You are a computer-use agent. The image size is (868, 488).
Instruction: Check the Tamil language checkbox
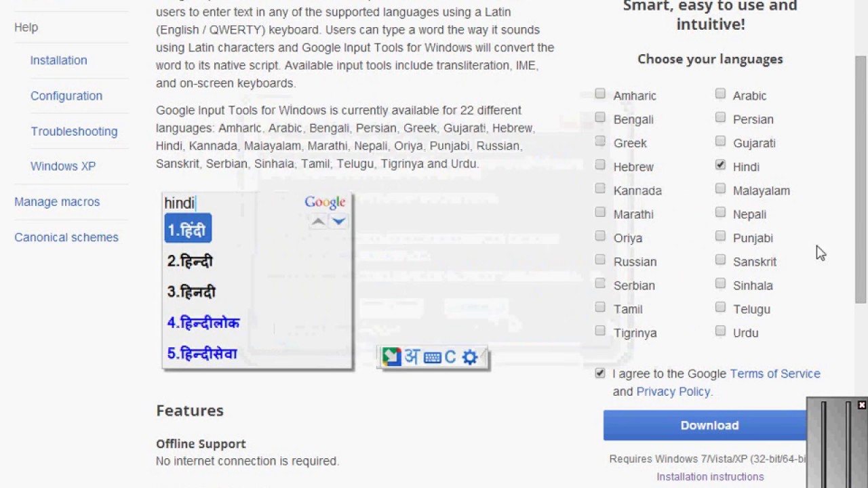coord(600,307)
